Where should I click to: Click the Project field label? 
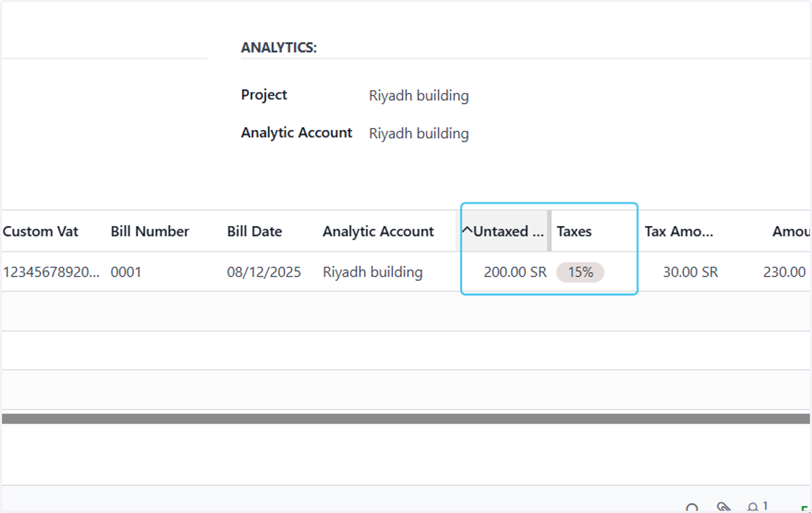pyautogui.click(x=264, y=95)
